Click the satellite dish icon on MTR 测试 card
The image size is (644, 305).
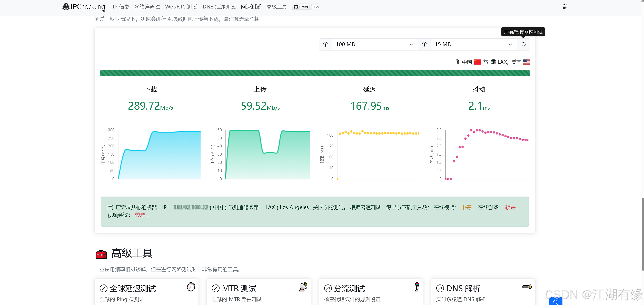click(x=303, y=287)
